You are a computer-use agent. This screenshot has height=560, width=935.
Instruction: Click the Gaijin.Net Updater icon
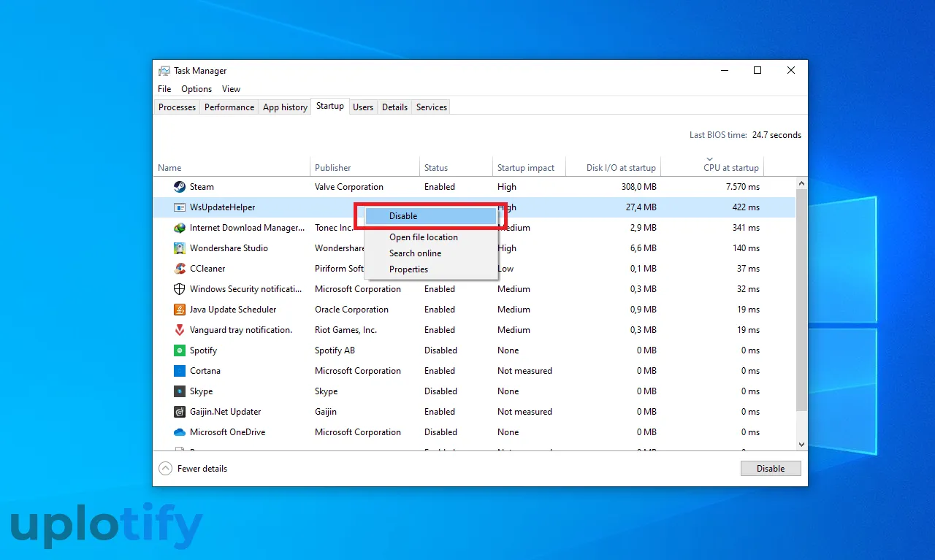tap(180, 412)
